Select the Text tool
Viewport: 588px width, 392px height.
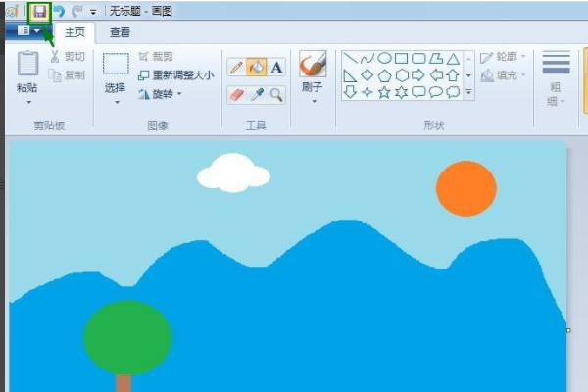click(x=276, y=68)
